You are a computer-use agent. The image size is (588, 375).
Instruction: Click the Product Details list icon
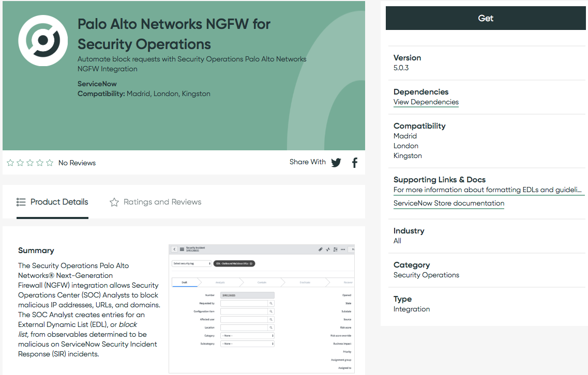tap(21, 202)
